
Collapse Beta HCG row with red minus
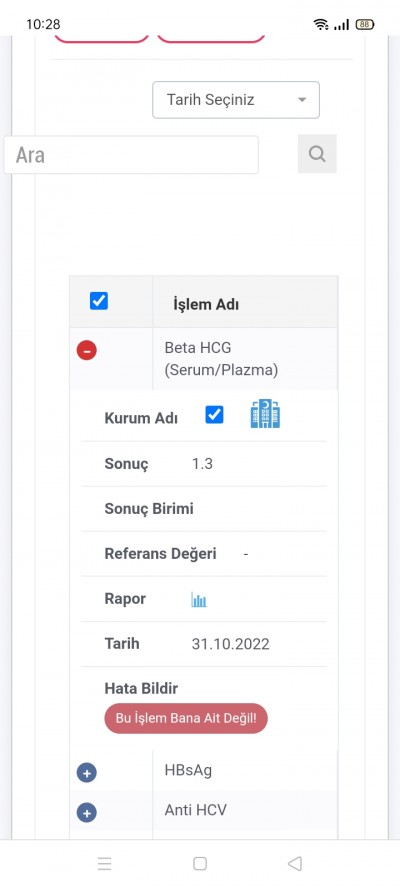point(87,351)
